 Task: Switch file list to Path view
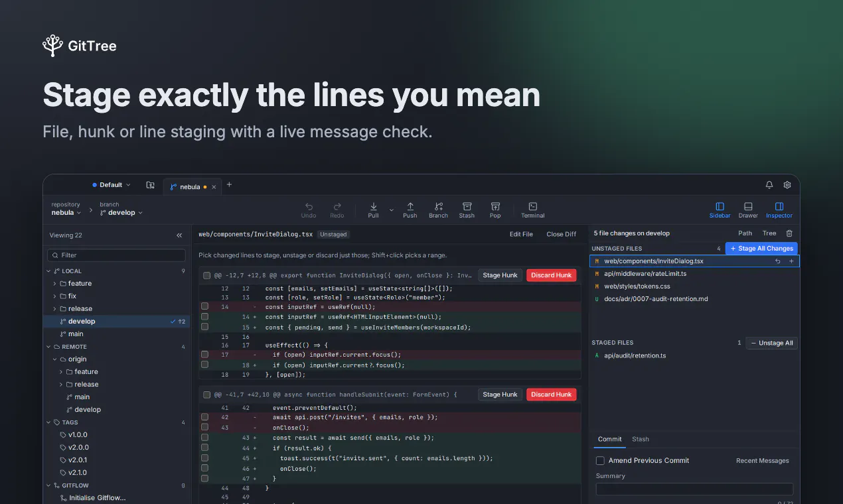tap(745, 233)
